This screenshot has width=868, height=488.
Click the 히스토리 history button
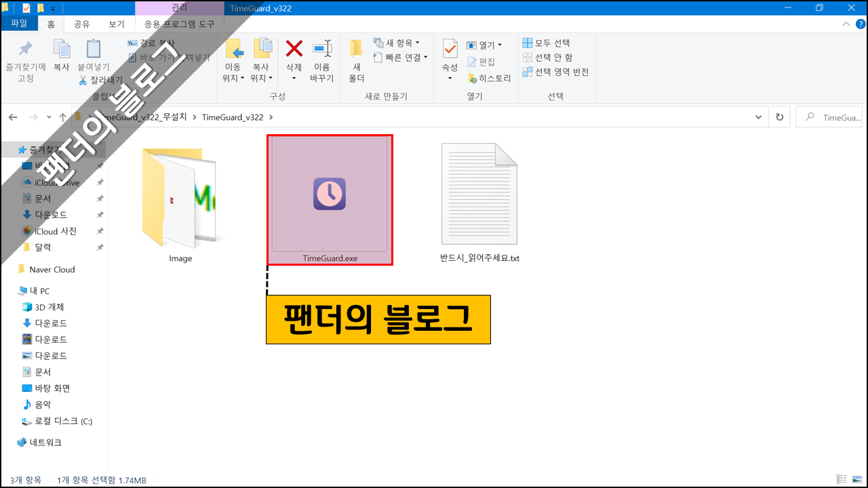(489, 79)
